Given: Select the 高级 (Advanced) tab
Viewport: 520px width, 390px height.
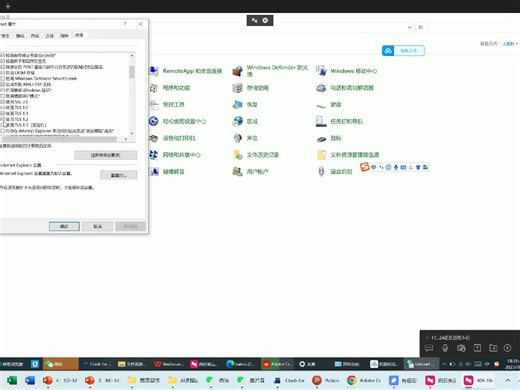Looking at the screenshot, I should [x=79, y=35].
